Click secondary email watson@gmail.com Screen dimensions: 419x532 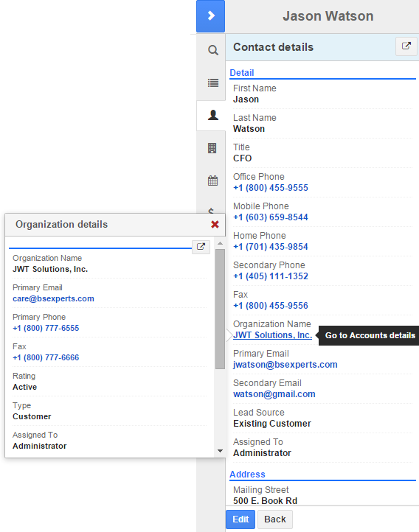point(274,394)
